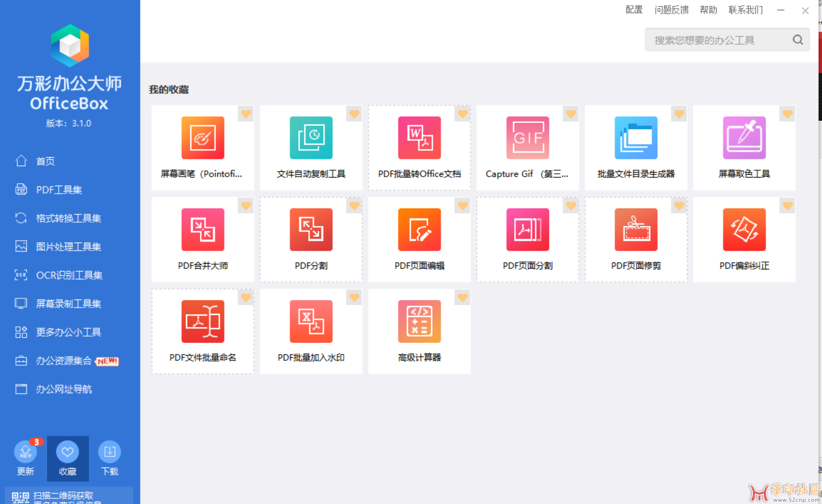This screenshot has width=822, height=504.
Task: Open the PDF页面编辑 tool icon
Action: point(420,230)
